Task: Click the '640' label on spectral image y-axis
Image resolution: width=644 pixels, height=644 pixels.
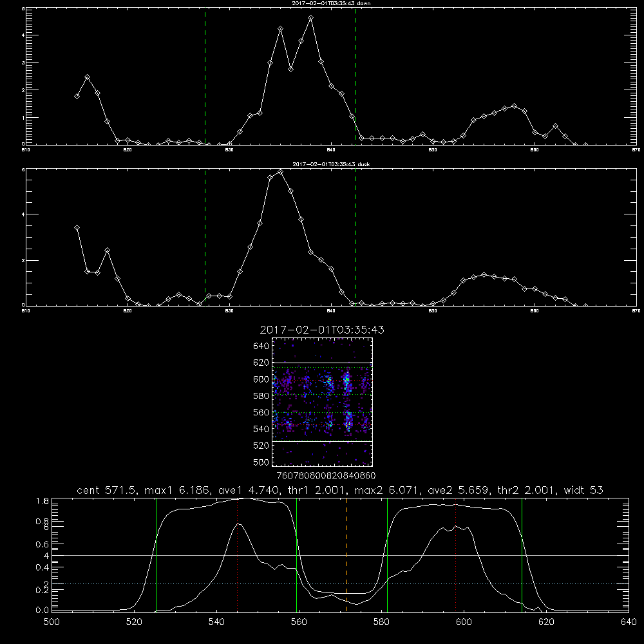Action: (261, 346)
